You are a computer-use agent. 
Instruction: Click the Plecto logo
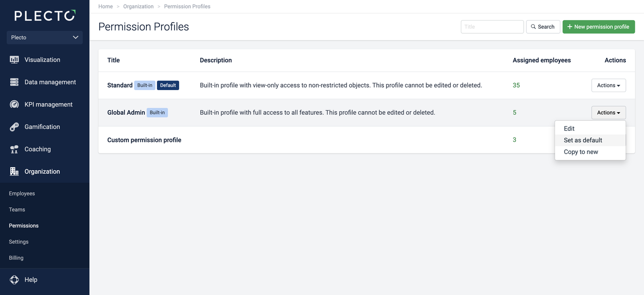pos(45,16)
